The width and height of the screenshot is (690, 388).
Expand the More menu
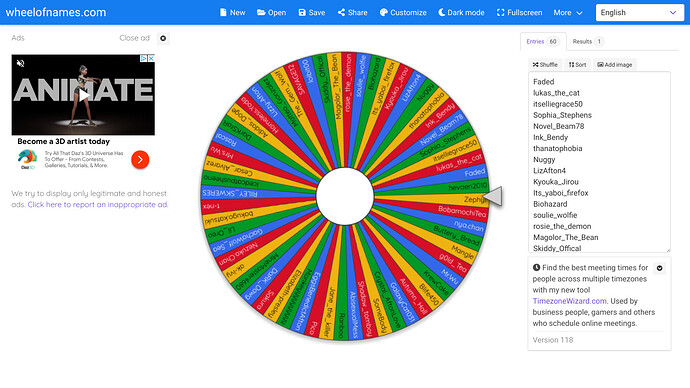coord(568,13)
